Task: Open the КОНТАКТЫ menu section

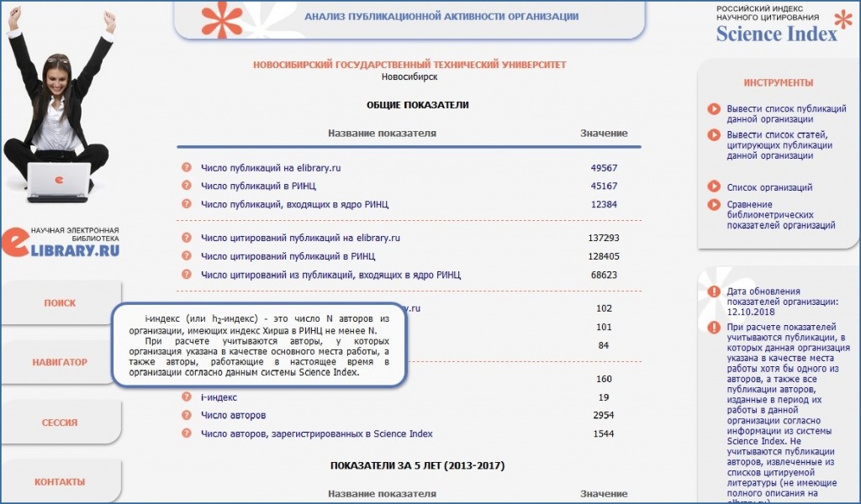Action: tap(60, 481)
